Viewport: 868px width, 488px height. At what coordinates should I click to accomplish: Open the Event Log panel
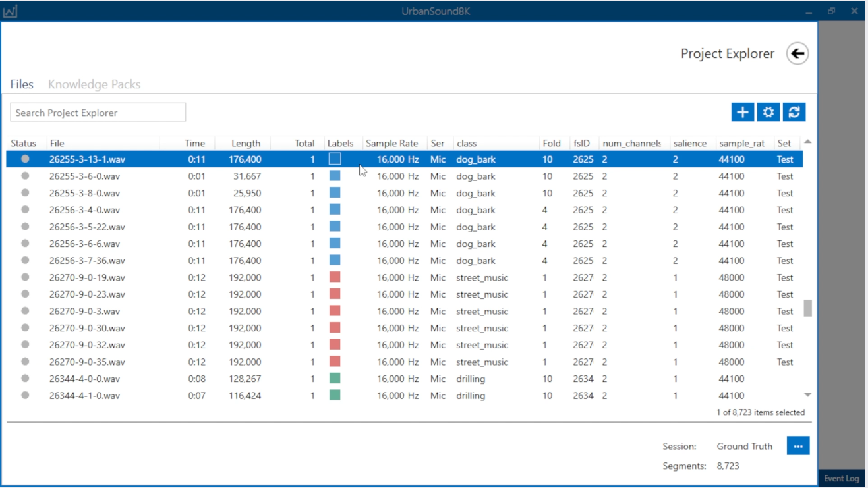click(x=842, y=479)
